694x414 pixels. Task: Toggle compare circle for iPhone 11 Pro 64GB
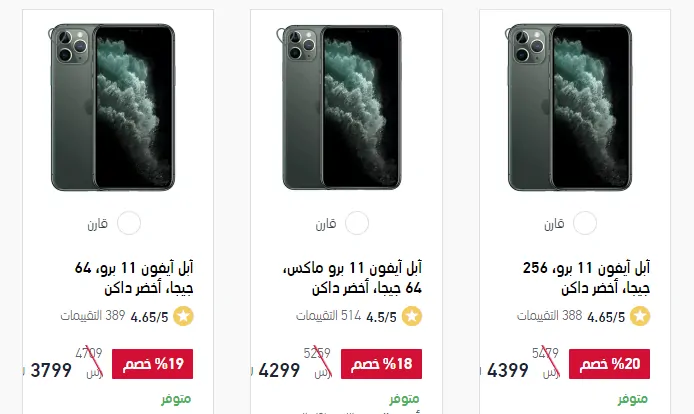(129, 223)
